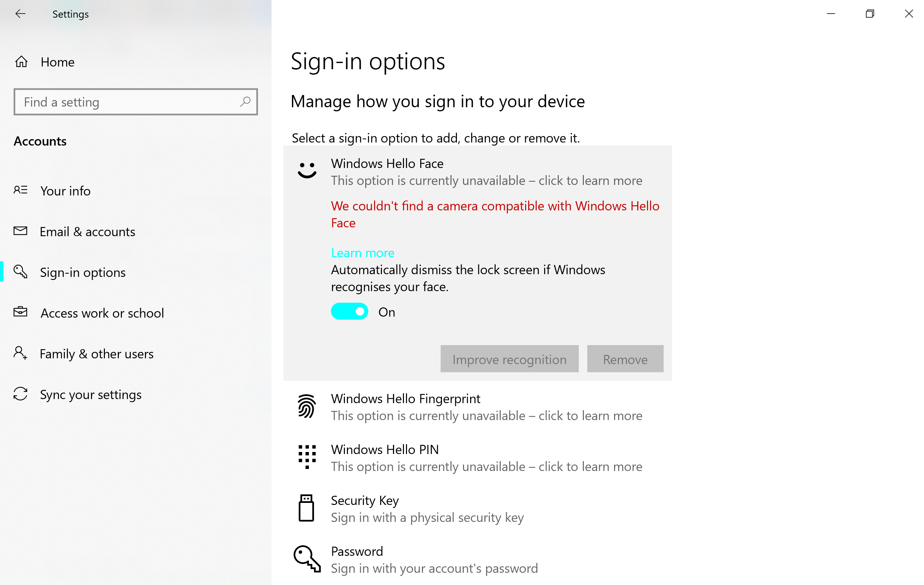This screenshot has height=585, width=924.
Task: Click the Windows Hello Fingerprint icon
Action: coord(307,406)
